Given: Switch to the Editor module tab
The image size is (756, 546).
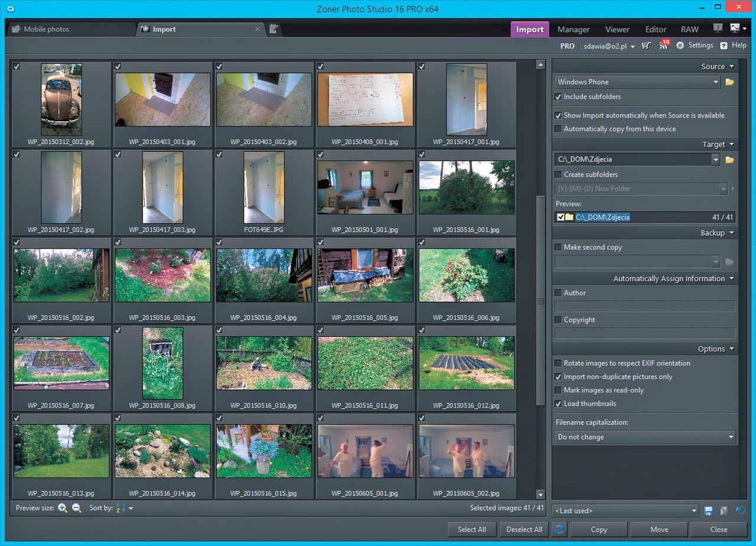Looking at the screenshot, I should click(x=656, y=30).
